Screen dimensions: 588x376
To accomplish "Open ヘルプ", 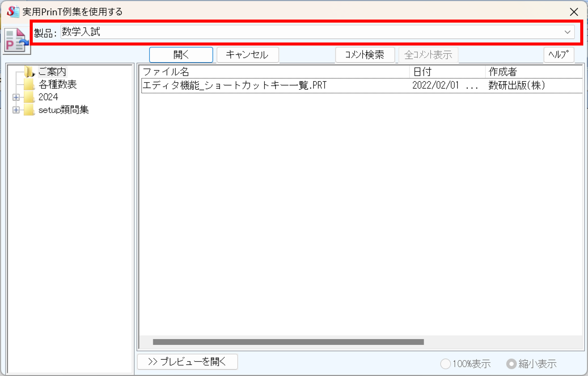I will coord(559,55).
